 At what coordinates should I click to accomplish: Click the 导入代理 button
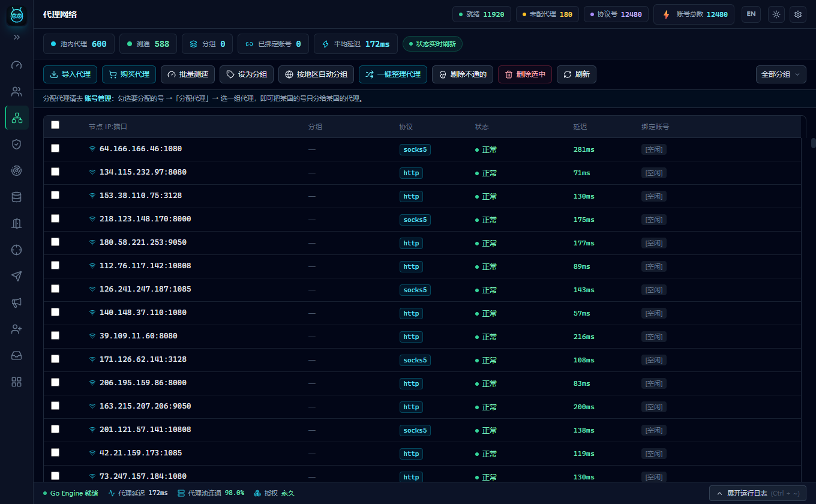click(x=70, y=74)
